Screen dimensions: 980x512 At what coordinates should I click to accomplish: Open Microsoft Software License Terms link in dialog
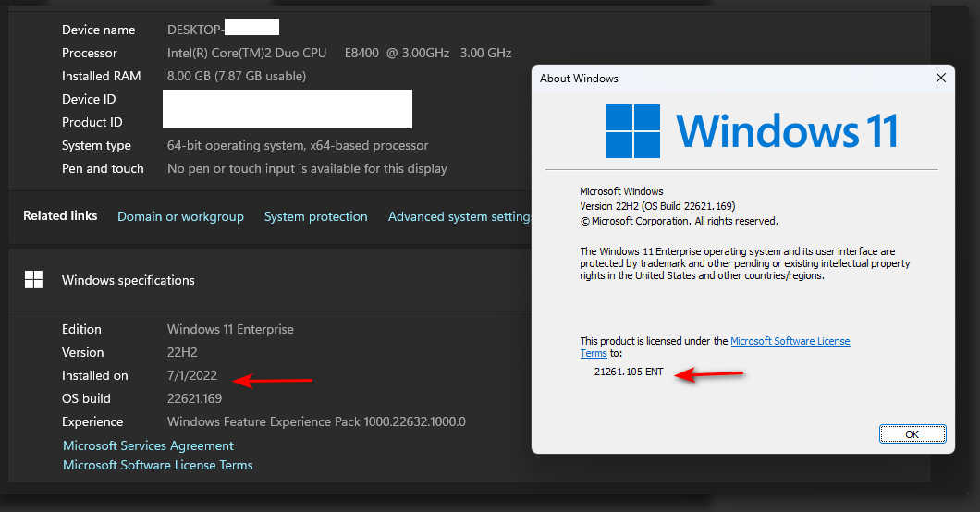tap(790, 341)
